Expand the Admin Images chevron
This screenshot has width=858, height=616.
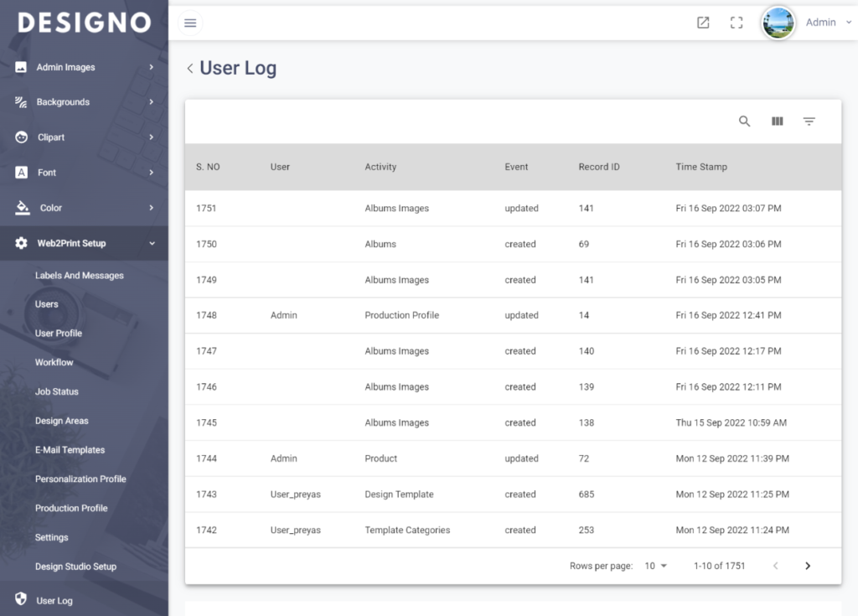click(152, 67)
